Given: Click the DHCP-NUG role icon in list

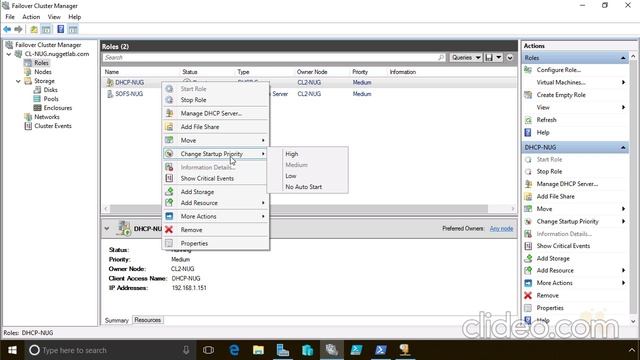Looking at the screenshot, I should click(x=109, y=82).
